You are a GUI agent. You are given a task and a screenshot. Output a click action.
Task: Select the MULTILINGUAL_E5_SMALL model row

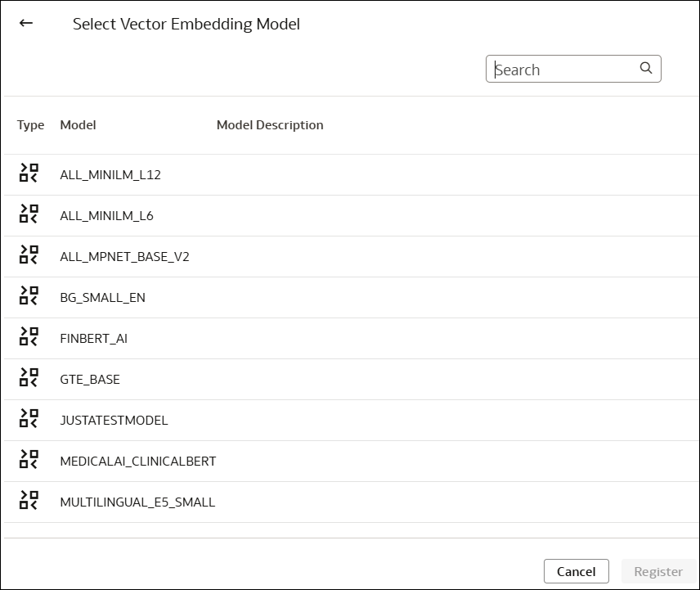click(137, 502)
